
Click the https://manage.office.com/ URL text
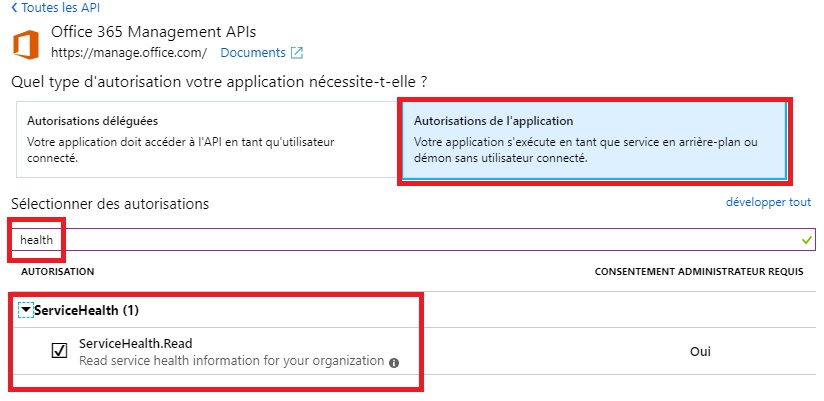click(129, 53)
